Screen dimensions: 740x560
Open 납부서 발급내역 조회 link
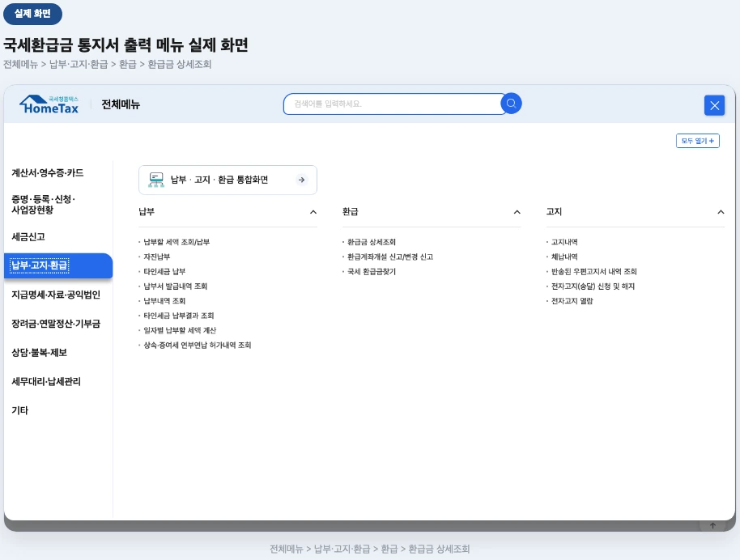[175, 286]
